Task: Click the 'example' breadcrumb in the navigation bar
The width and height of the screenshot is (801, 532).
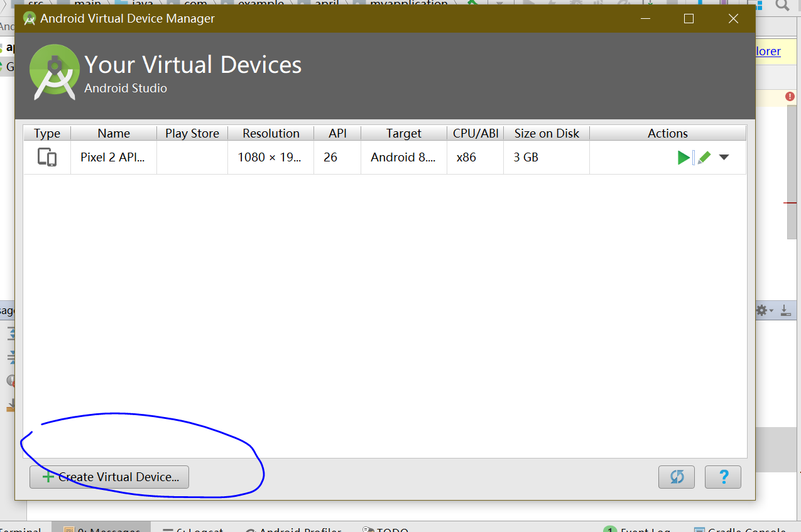Action: point(261,3)
